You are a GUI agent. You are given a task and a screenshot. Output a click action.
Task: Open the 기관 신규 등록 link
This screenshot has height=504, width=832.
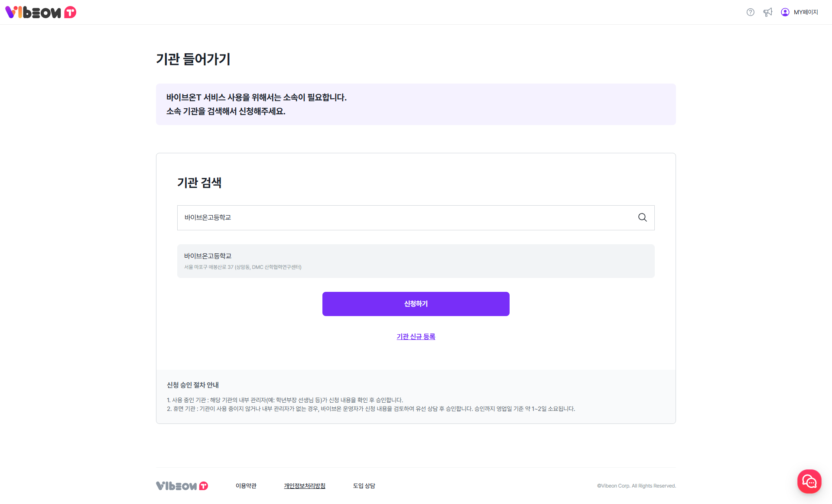pos(416,336)
